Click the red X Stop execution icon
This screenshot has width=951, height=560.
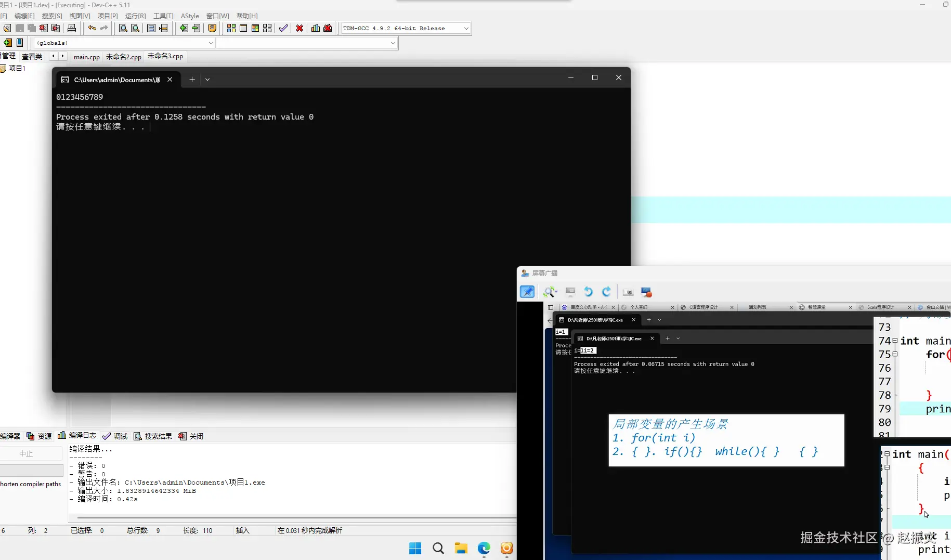tap(299, 28)
